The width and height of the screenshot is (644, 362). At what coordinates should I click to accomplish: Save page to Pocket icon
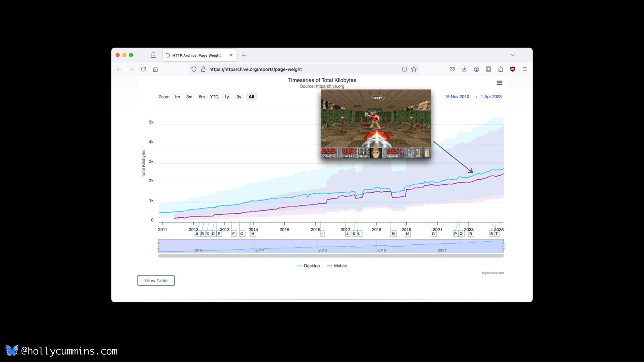(x=452, y=69)
